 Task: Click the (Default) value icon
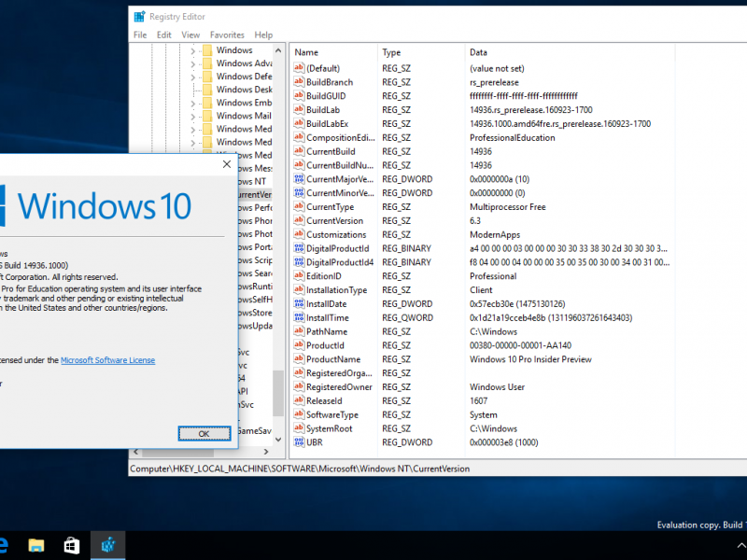(x=299, y=68)
